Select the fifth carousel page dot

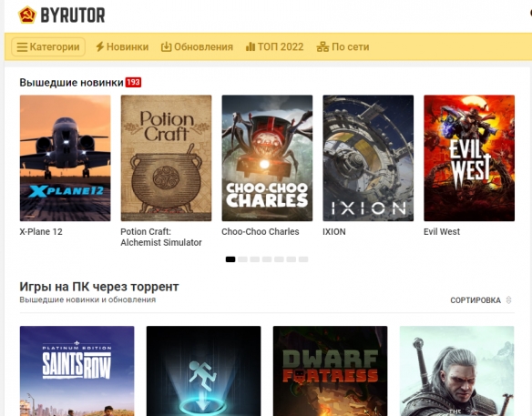click(279, 259)
